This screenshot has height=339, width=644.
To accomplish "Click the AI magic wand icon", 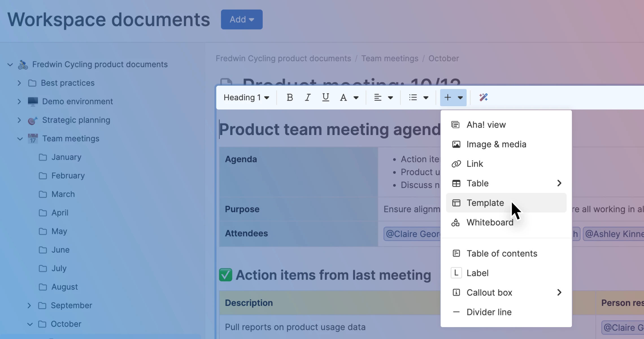I will [483, 97].
